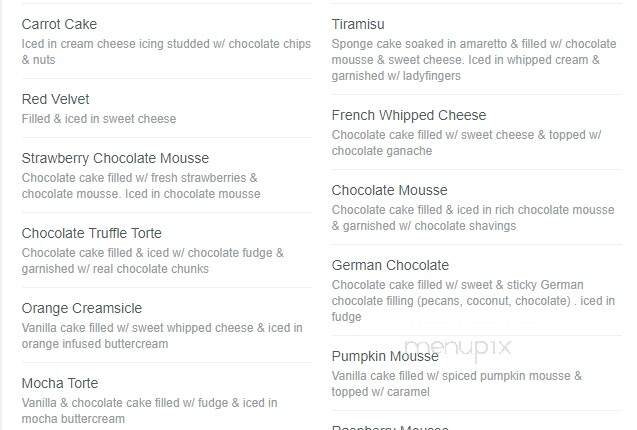Image resolution: width=637 pixels, height=430 pixels.
Task: Choose the German Chocolate cake heading
Action: [x=390, y=265]
